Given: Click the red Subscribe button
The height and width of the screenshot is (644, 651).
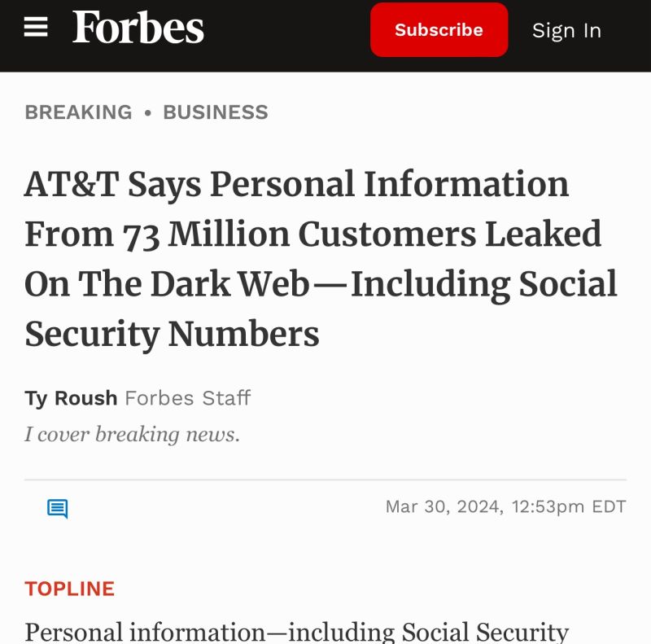Looking at the screenshot, I should coord(439,30).
